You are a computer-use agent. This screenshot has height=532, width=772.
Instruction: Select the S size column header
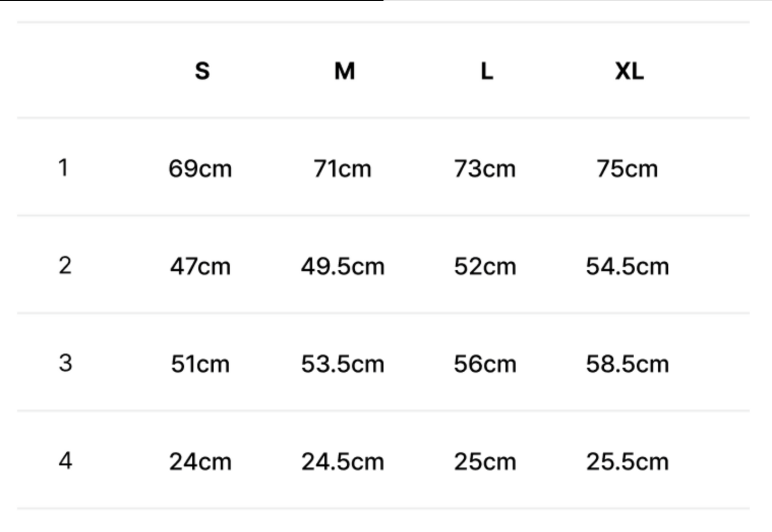(202, 71)
